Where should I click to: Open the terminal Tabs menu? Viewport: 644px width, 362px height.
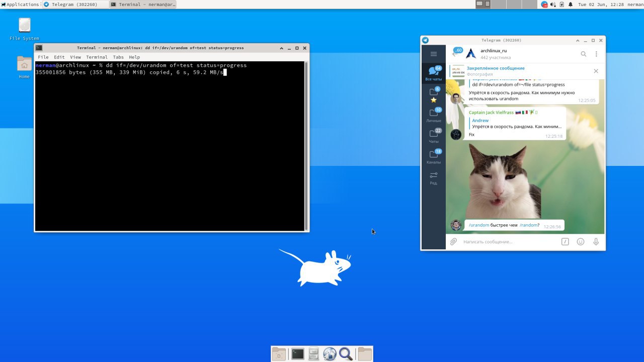118,57
